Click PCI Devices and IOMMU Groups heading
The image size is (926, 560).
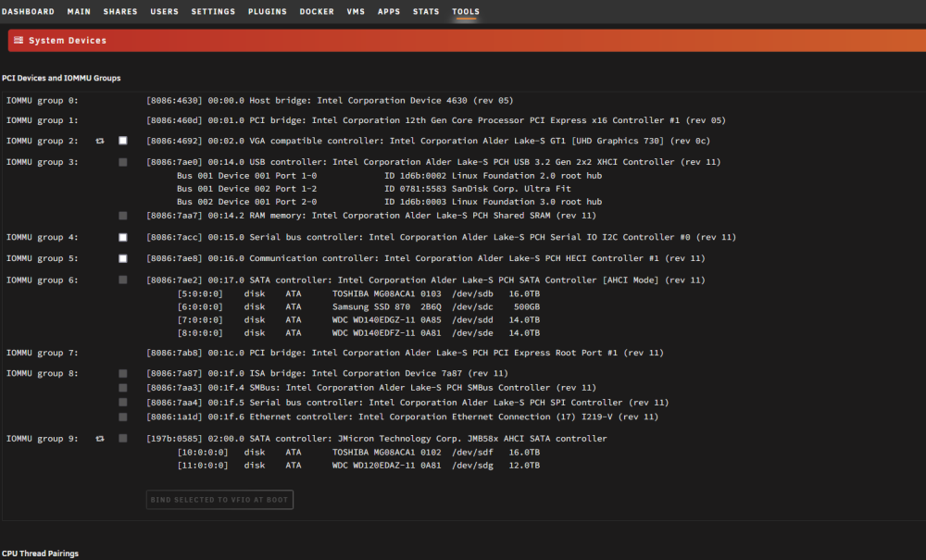(x=61, y=78)
